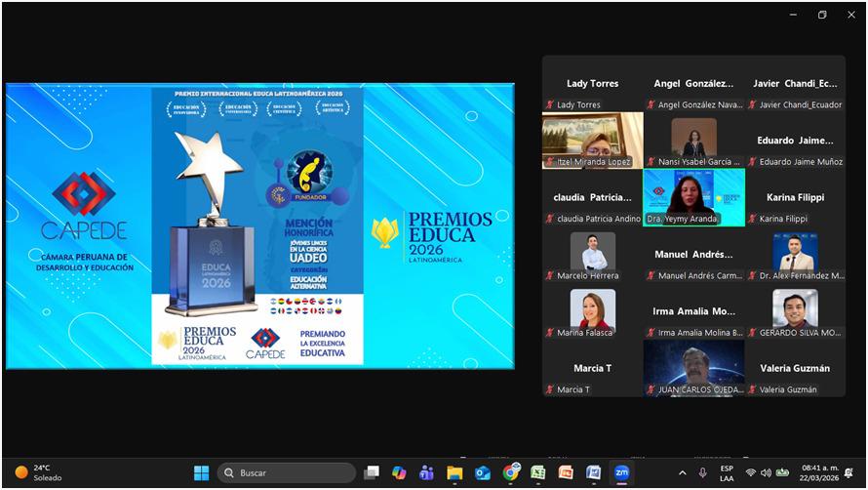This screenshot has height=490, width=868.
Task: Show hidden system tray icons
Action: pyautogui.click(x=682, y=472)
